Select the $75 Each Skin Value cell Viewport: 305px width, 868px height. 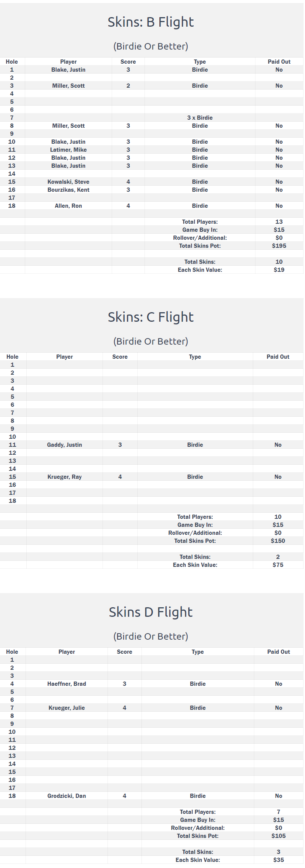(x=278, y=565)
